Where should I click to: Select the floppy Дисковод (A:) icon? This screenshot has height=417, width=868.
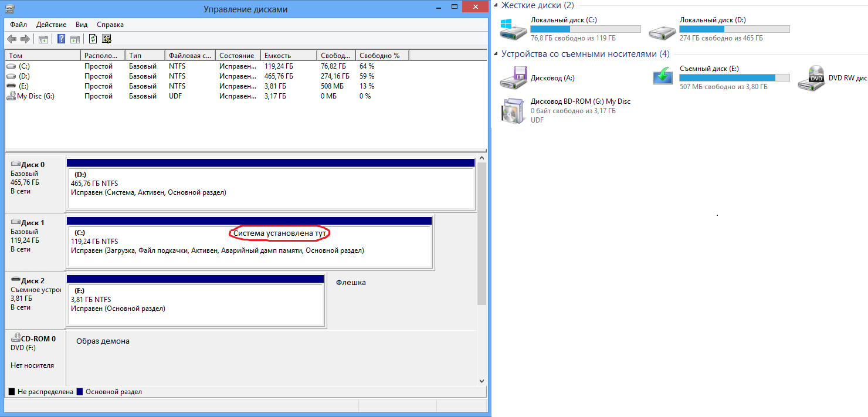(514, 77)
